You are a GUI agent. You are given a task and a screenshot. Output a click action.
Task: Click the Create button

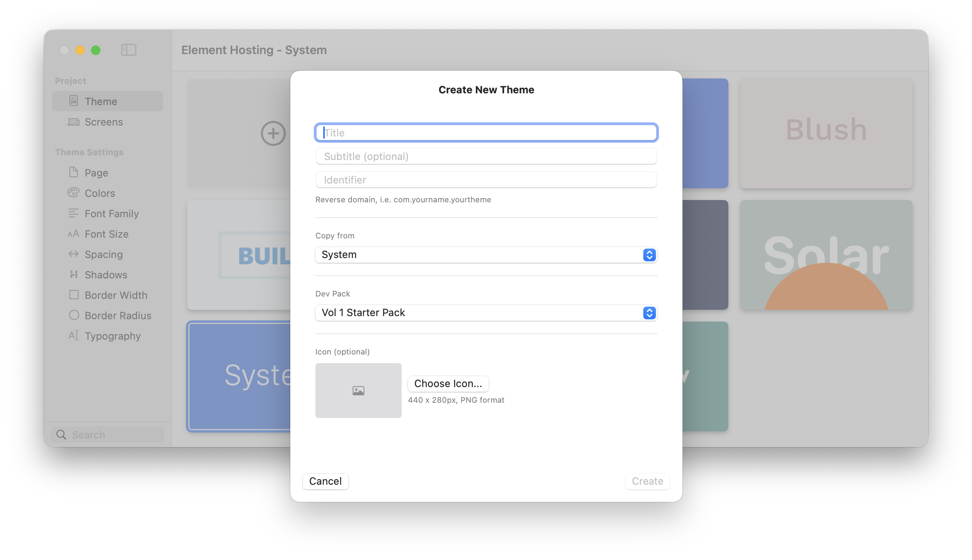pyautogui.click(x=647, y=481)
